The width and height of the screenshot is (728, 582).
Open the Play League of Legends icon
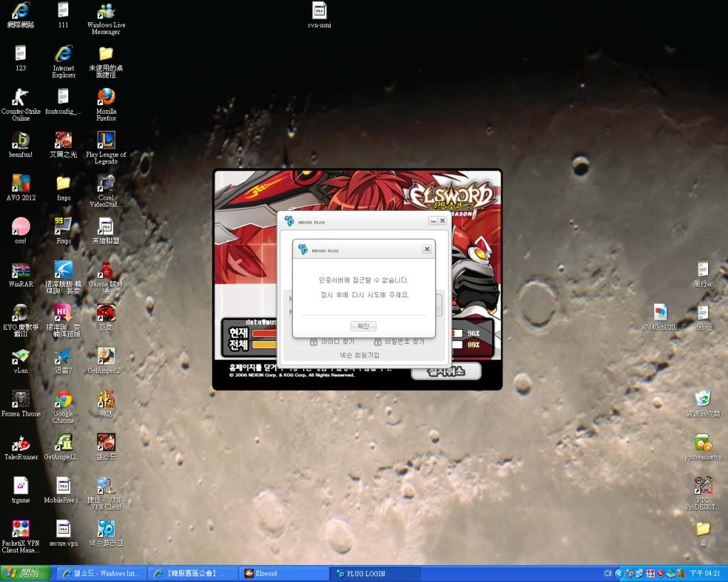coord(106,140)
